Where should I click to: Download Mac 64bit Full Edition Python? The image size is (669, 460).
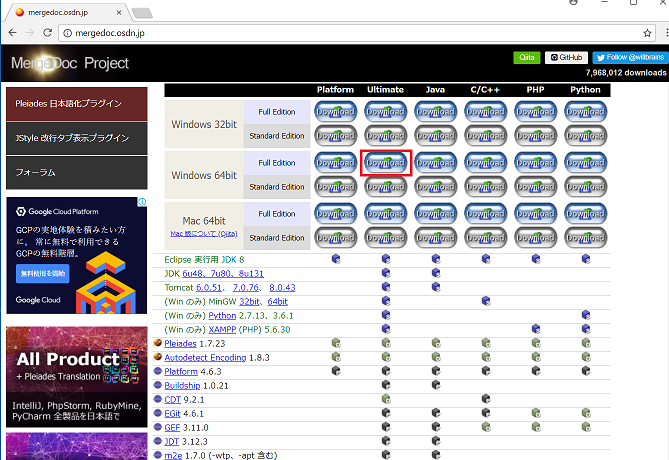585,213
